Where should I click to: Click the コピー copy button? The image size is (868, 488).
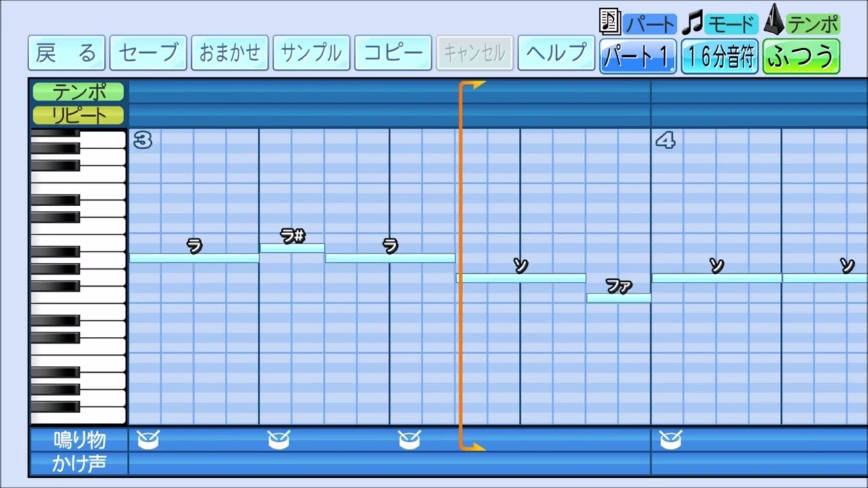click(x=393, y=53)
